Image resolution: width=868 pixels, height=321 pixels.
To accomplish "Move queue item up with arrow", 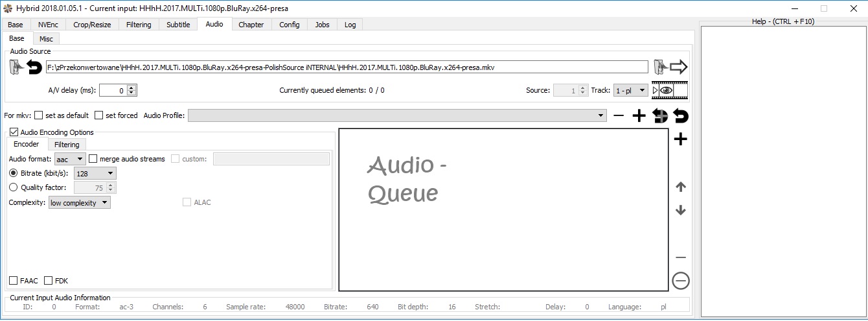I will tap(680, 187).
